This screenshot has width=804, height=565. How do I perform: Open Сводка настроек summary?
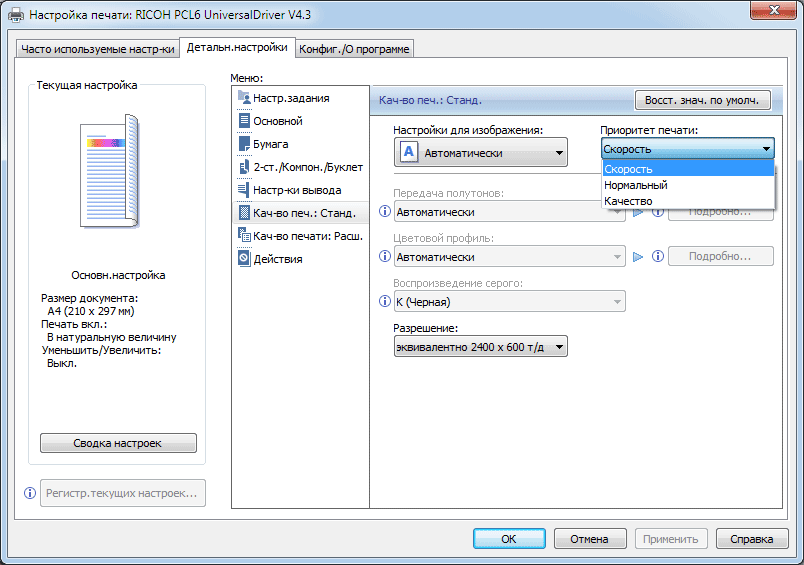click(118, 443)
